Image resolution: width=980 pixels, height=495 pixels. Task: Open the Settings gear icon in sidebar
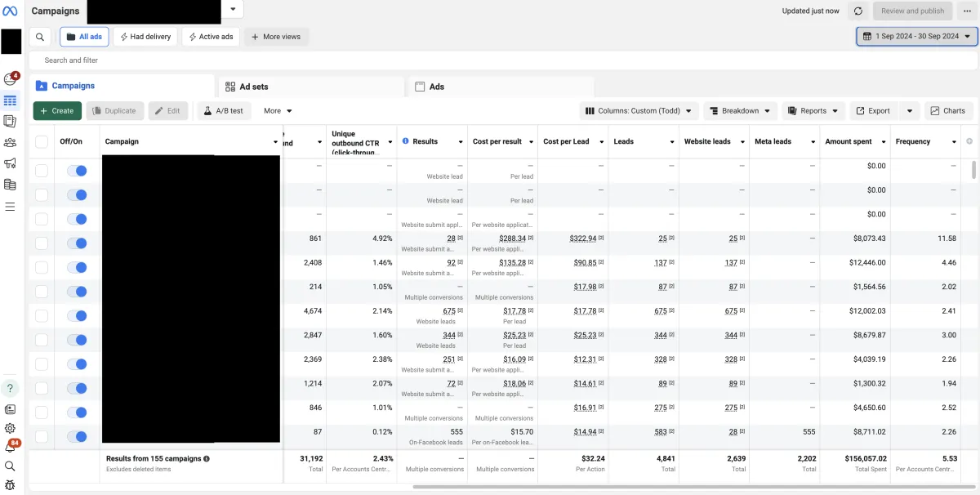(11, 428)
